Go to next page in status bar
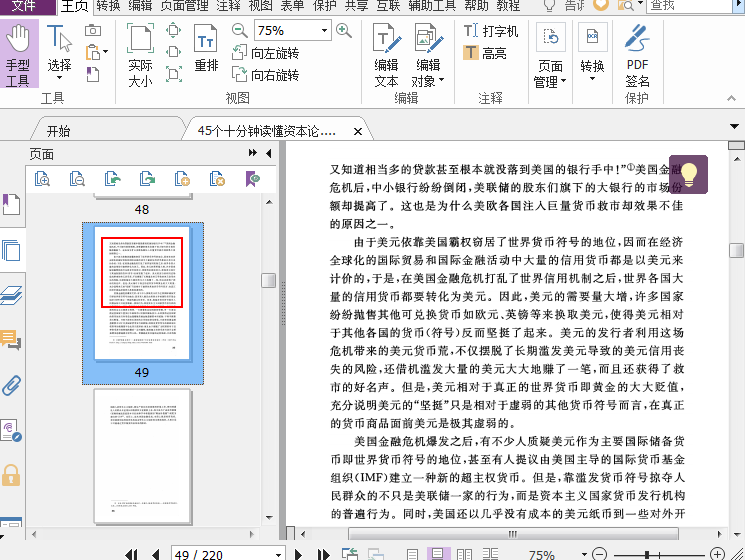The image size is (745, 560). (298, 554)
